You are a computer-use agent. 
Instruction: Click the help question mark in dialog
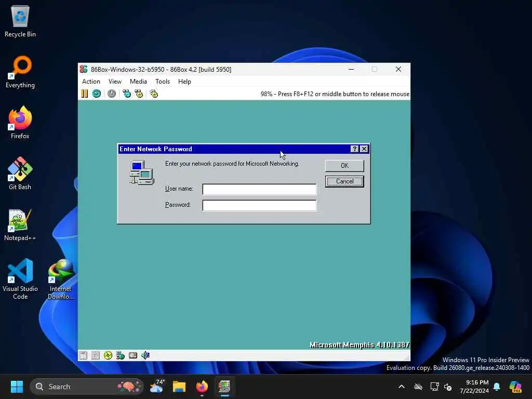(354, 149)
